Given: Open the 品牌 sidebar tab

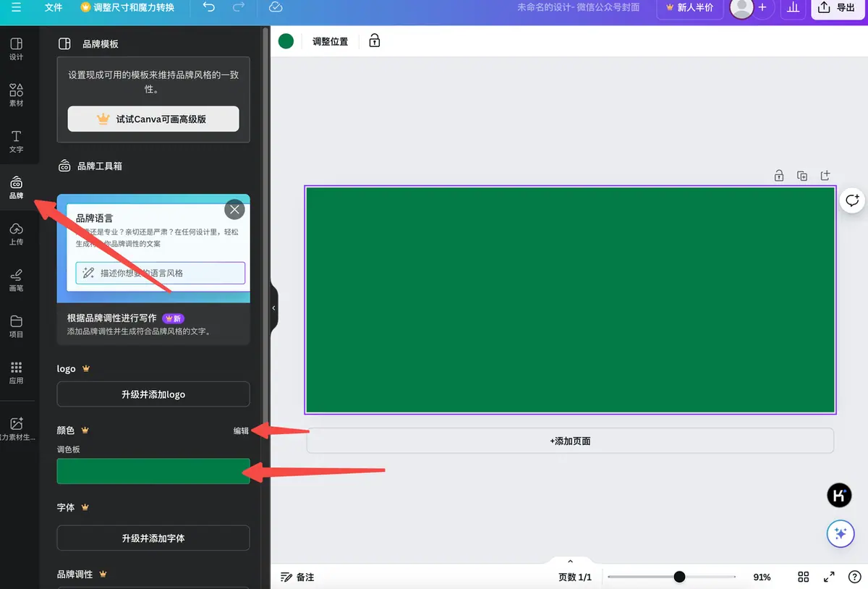Looking at the screenshot, I should (16, 188).
